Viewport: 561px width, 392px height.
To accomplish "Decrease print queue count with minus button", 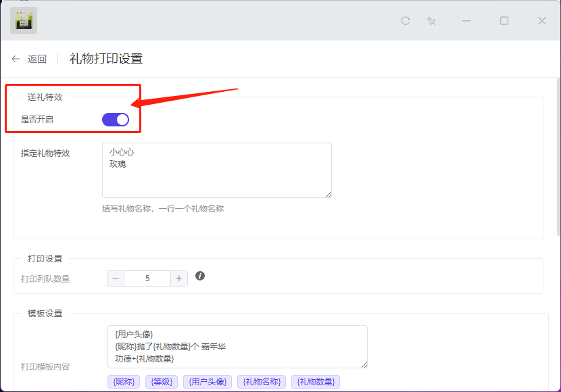I will coord(116,278).
